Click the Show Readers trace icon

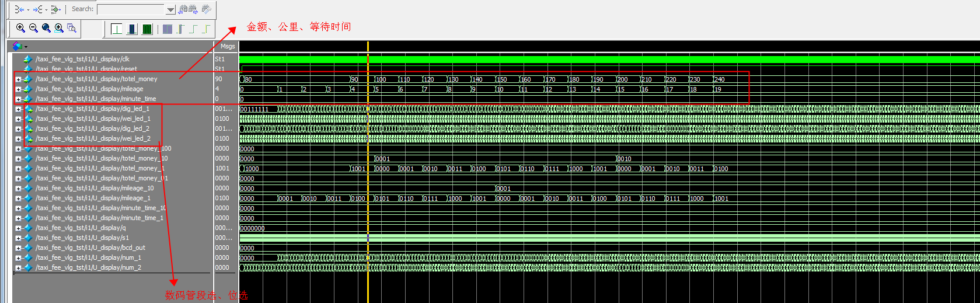37,9
